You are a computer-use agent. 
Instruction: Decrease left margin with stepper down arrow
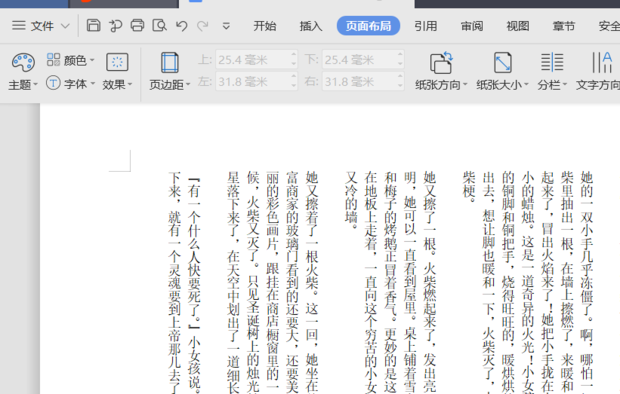pyautogui.click(x=294, y=86)
